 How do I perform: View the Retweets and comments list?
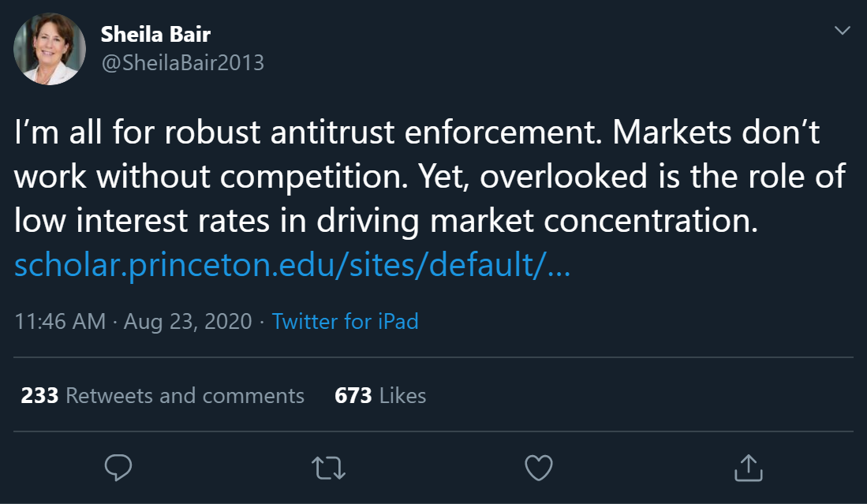point(185,395)
